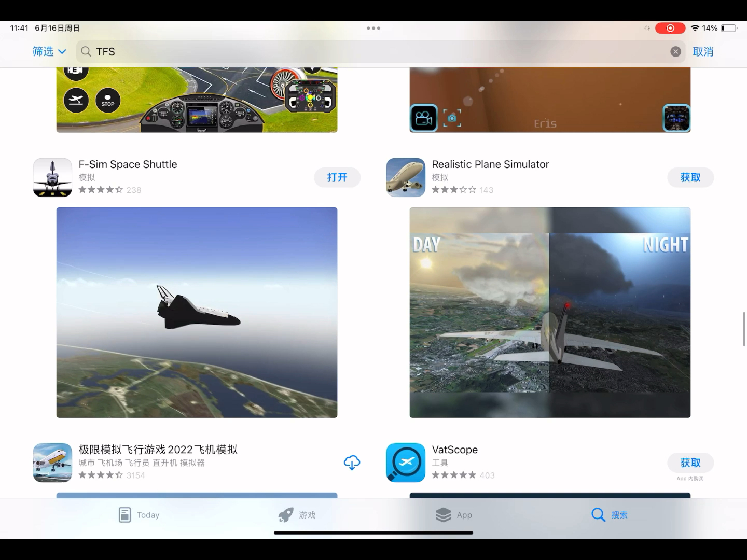Tap the App 内购买 label under VatScope
This screenshot has width=747, height=560.
tap(690, 479)
